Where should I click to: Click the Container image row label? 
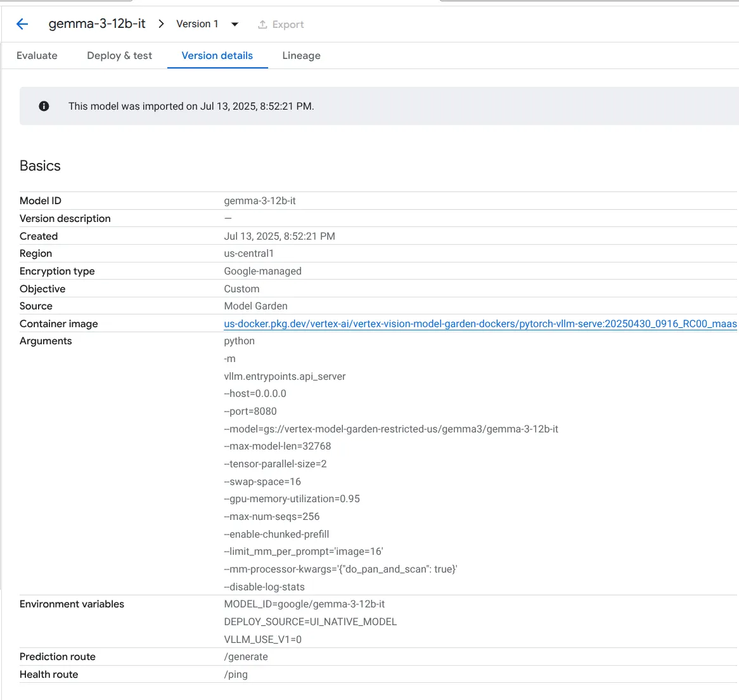tap(59, 324)
